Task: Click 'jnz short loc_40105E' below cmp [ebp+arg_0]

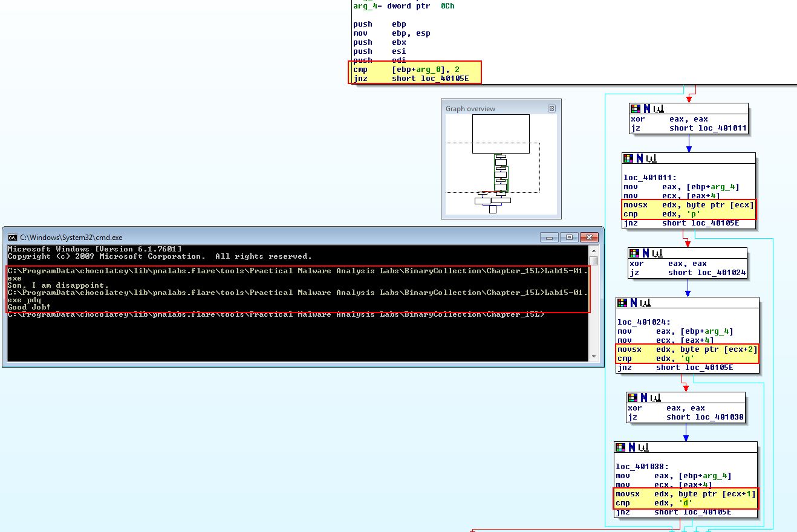Action: [411, 79]
